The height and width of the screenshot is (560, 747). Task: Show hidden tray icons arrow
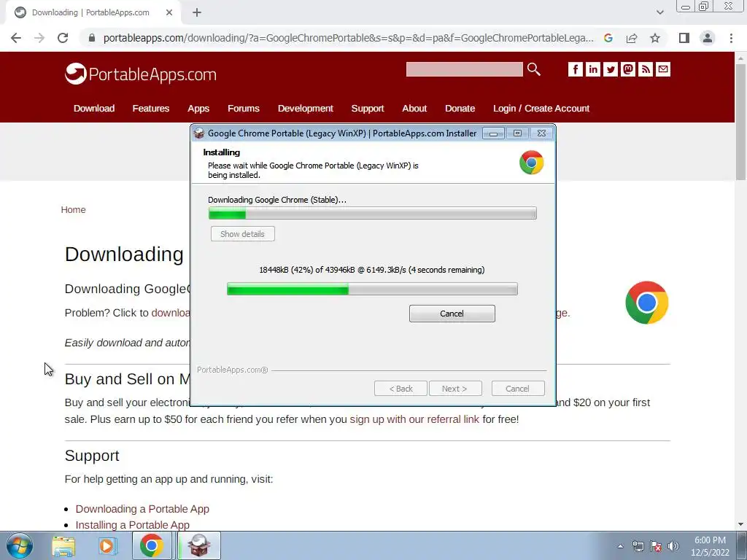pyautogui.click(x=620, y=546)
